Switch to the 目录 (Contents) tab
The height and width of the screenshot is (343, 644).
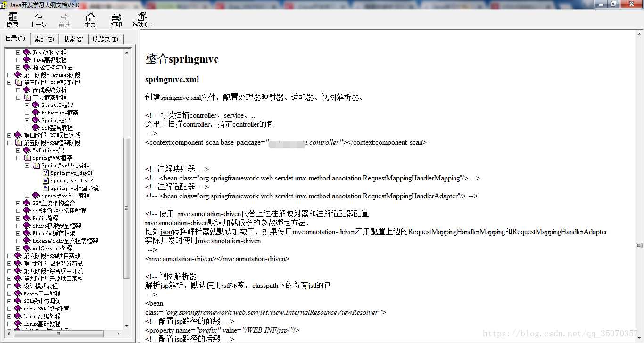tap(15, 39)
